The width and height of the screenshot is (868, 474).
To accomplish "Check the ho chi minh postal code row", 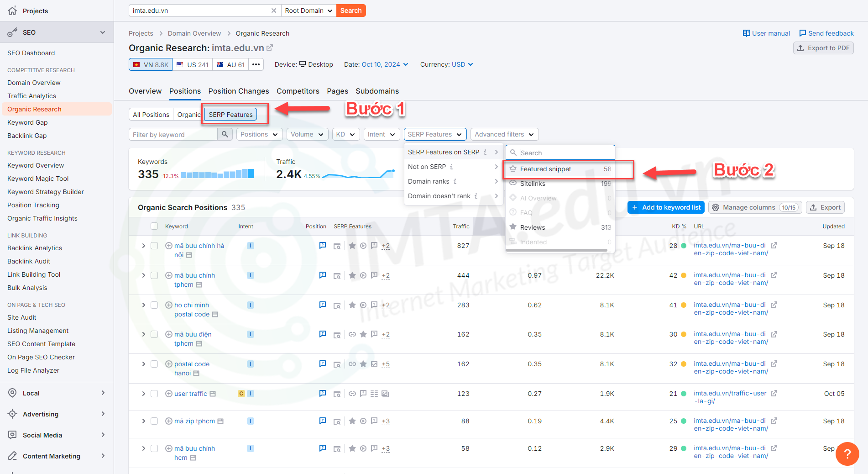I will click(154, 305).
